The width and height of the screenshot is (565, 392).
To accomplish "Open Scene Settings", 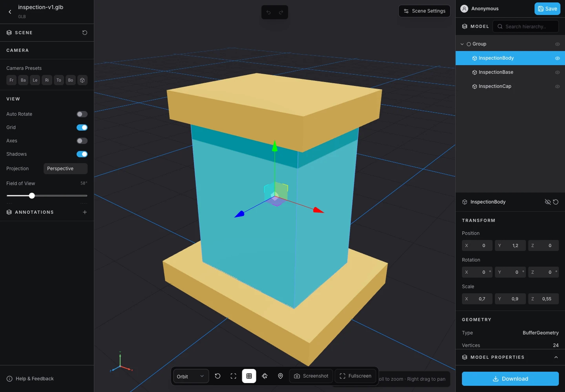I will pos(424,11).
